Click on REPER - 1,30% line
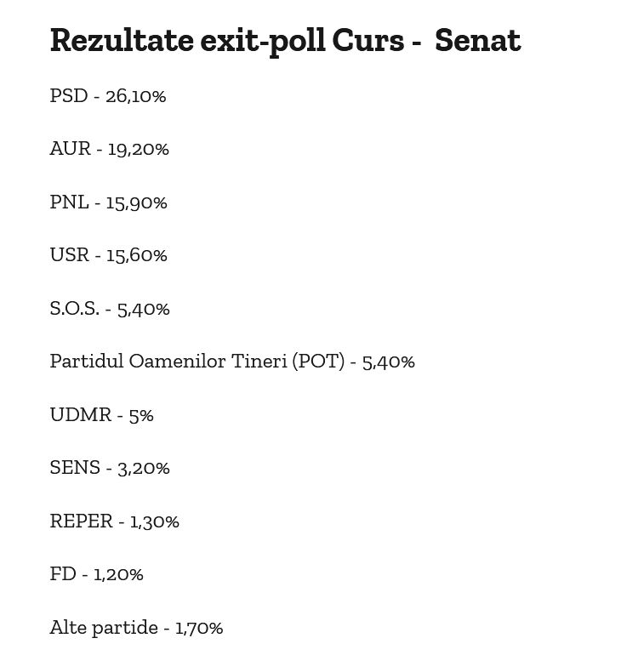Viewport: 644px width, 661px height. (x=115, y=521)
